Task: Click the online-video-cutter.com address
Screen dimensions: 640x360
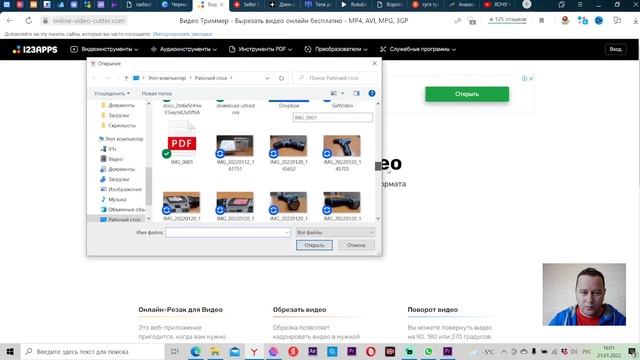Action: click(89, 20)
